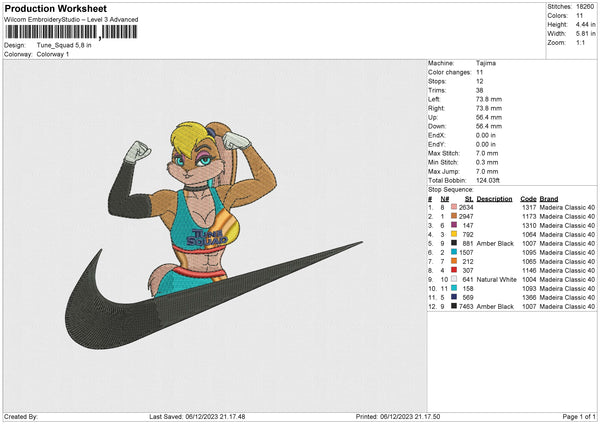Screen dimensions: 600x424
Task: Select the brown swatch for stop 2
Action: pos(454,215)
